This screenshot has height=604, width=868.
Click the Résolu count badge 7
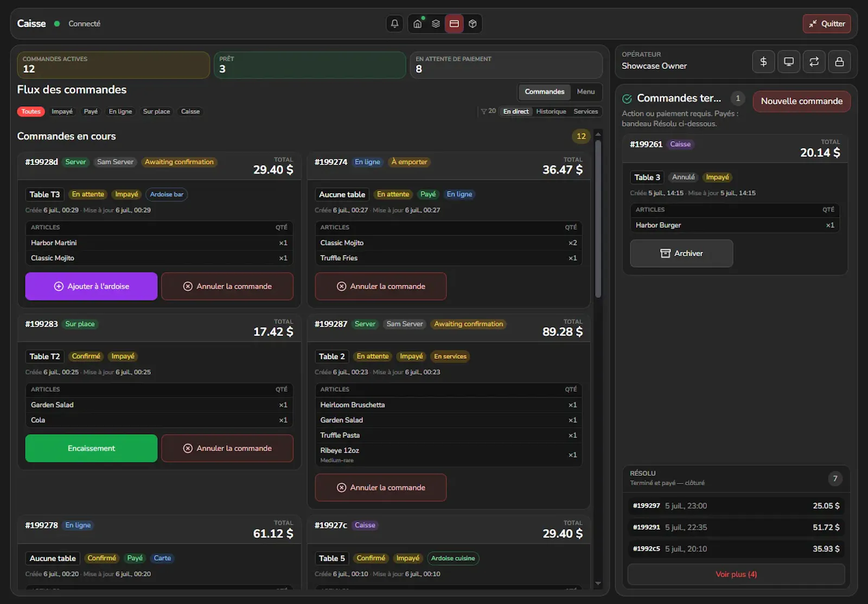click(x=835, y=478)
